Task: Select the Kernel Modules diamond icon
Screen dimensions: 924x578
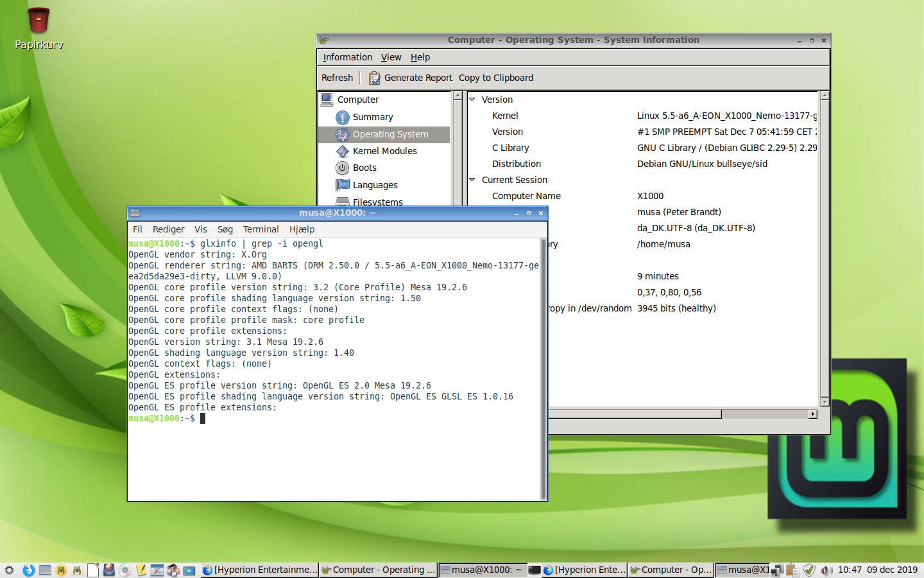Action: pyautogui.click(x=343, y=152)
